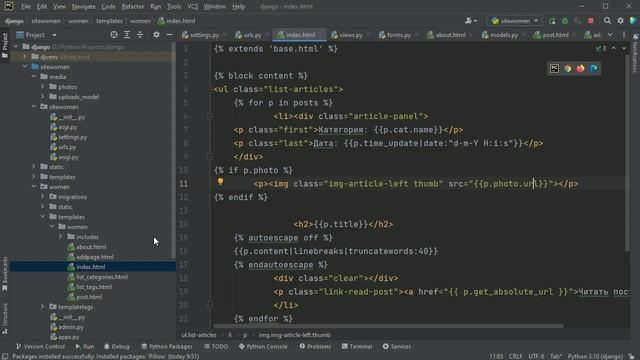Open the Refactor menu
The width and height of the screenshot is (640, 360).
pos(133,7)
